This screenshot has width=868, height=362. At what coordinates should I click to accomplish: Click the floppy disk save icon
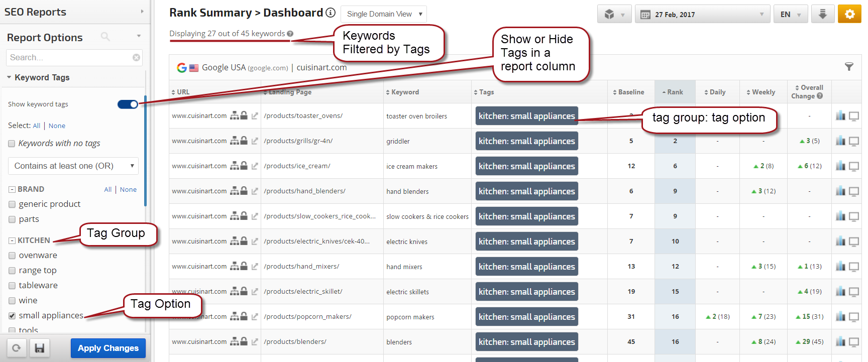tap(39, 348)
